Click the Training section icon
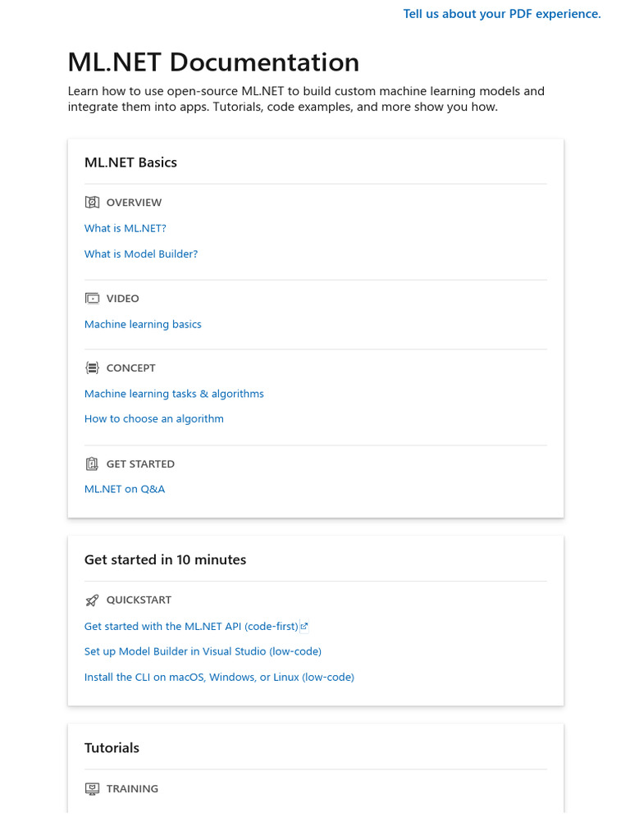Image resolution: width=630 pixels, height=840 pixels. pos(92,789)
